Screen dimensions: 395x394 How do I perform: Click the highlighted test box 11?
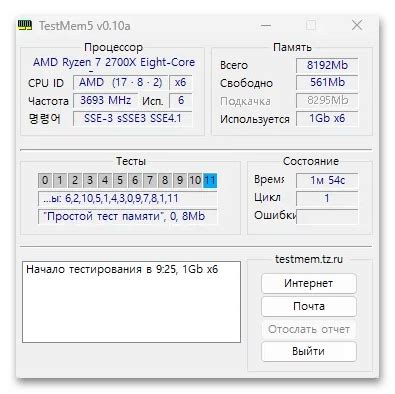click(210, 180)
